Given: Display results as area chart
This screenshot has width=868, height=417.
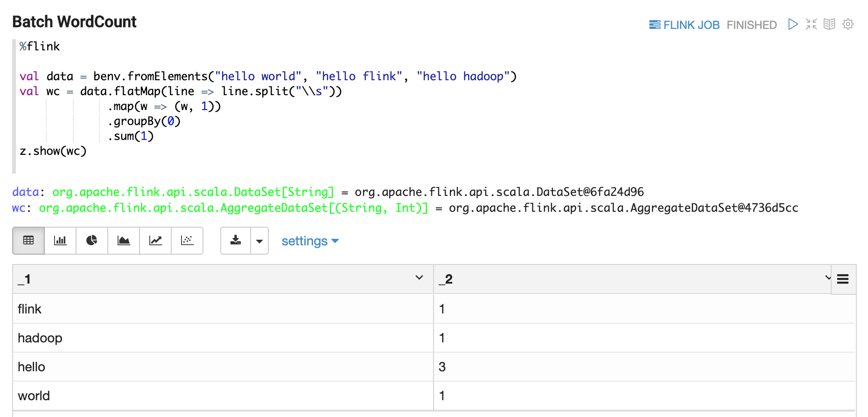Looking at the screenshot, I should point(124,241).
